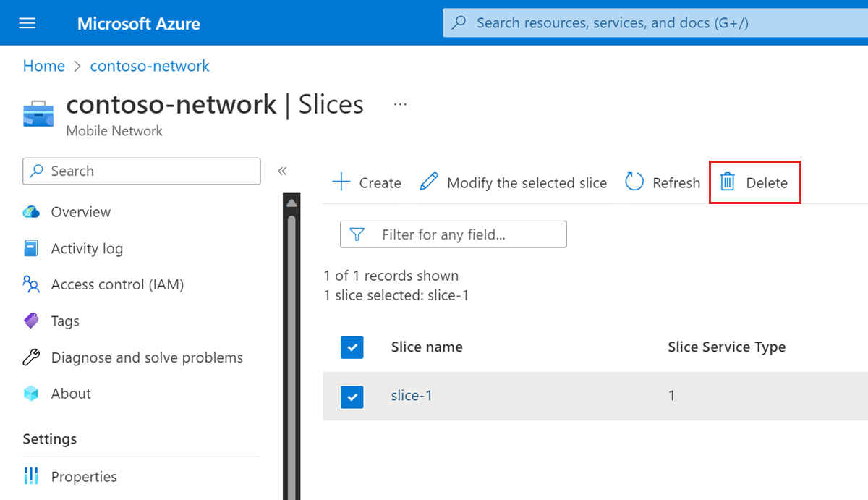Select Overview in the sidebar

click(x=30, y=212)
